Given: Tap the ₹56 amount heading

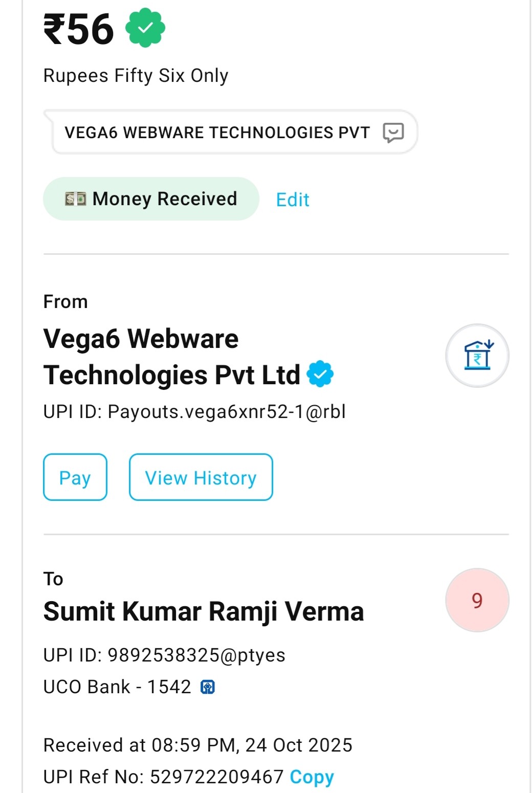Looking at the screenshot, I should [x=79, y=29].
